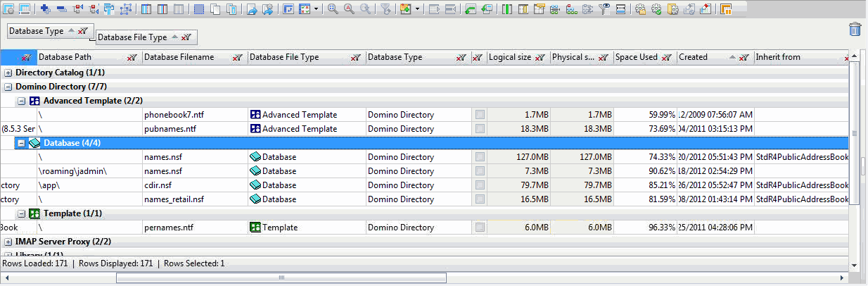Tick the checkbox in the cdir.nsf row
Viewport: 868px width, 286px height.
click(480, 185)
